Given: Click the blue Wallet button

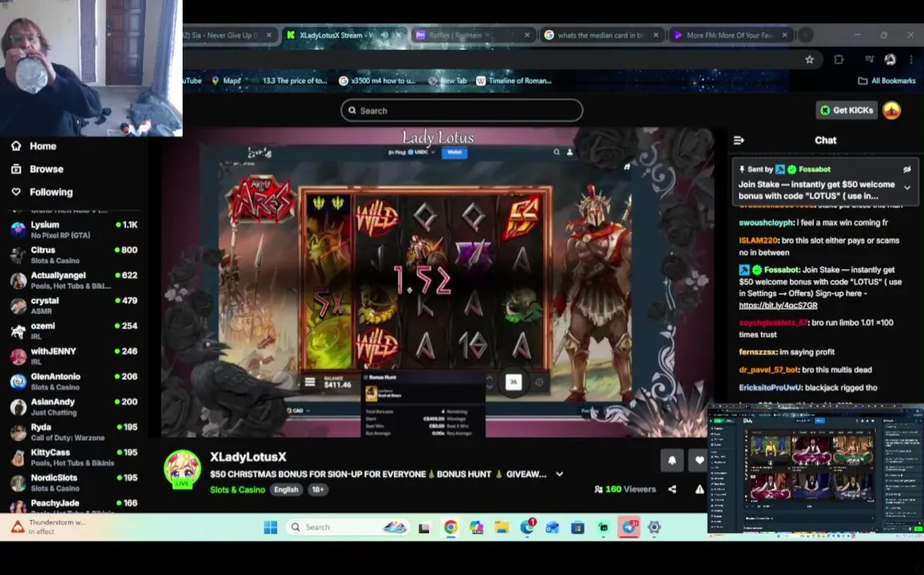Looking at the screenshot, I should [454, 152].
